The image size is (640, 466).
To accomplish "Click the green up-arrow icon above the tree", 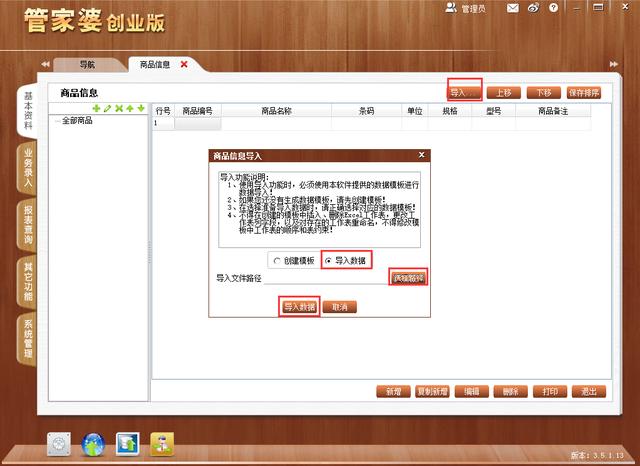I will (x=130, y=108).
